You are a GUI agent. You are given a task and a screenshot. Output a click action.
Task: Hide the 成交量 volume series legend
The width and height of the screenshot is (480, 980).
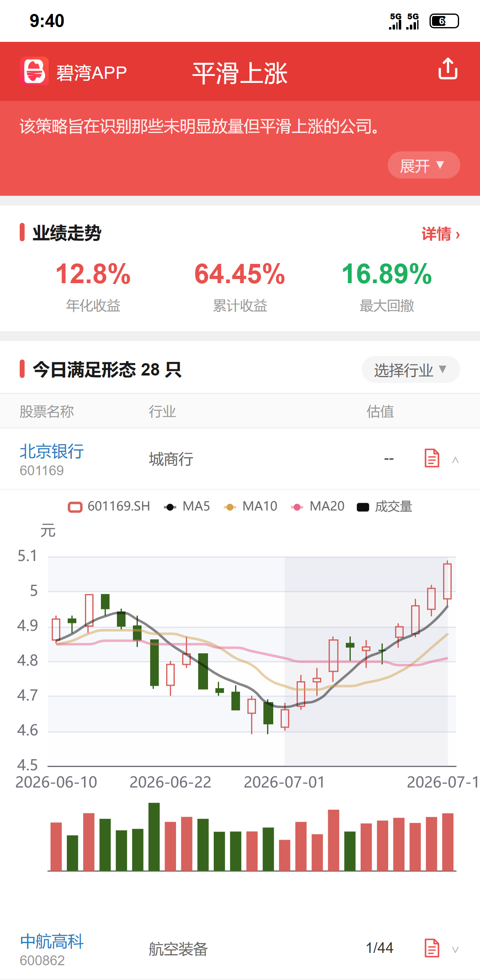tap(384, 506)
